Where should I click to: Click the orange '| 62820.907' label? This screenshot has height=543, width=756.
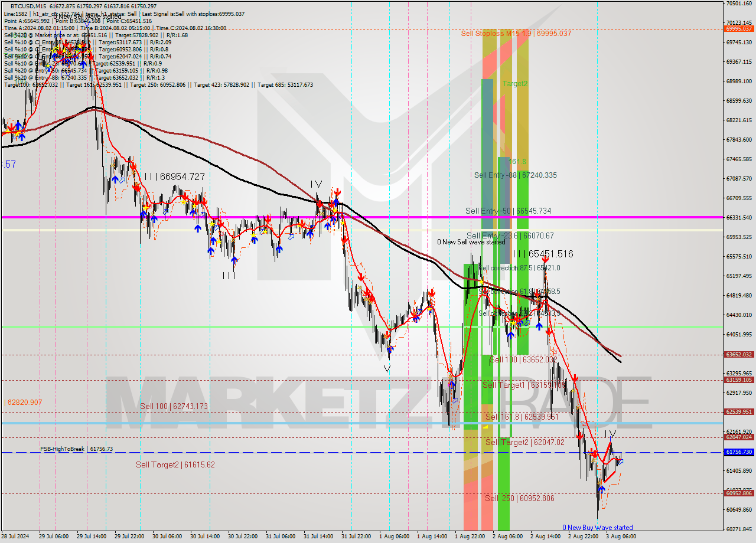[23, 403]
